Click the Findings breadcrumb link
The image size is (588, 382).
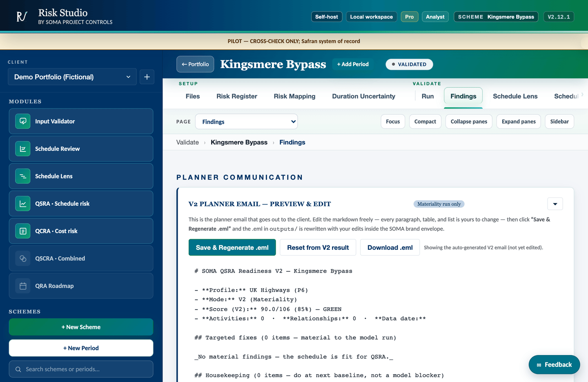point(292,142)
